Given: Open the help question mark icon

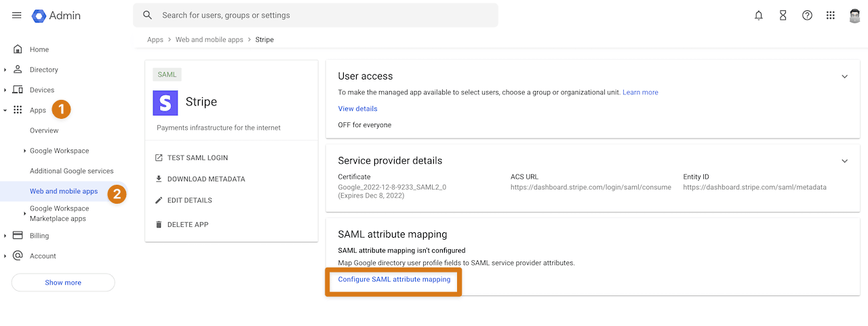Looking at the screenshot, I should (x=807, y=15).
